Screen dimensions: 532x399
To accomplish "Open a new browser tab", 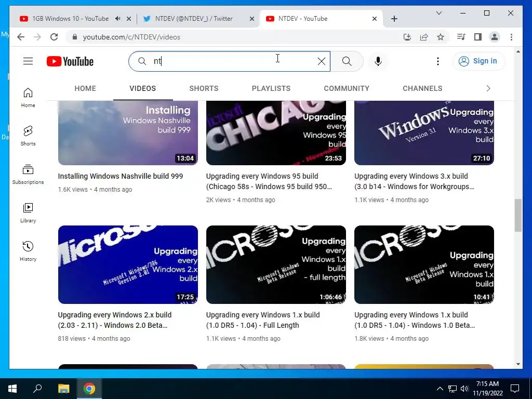I will [x=394, y=19].
